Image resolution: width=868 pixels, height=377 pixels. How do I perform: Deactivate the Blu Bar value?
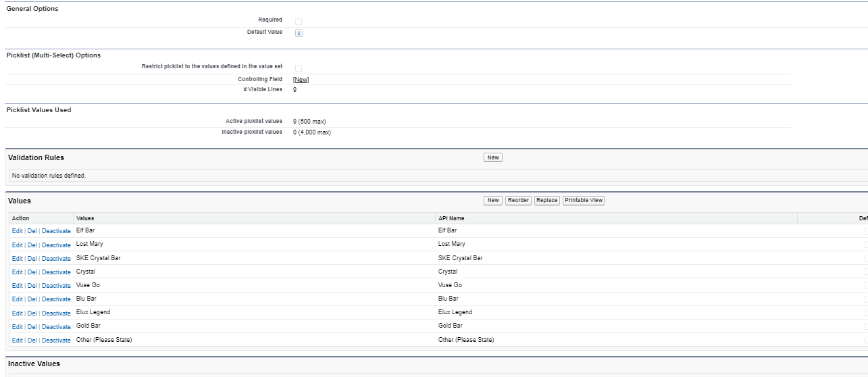coord(56,299)
